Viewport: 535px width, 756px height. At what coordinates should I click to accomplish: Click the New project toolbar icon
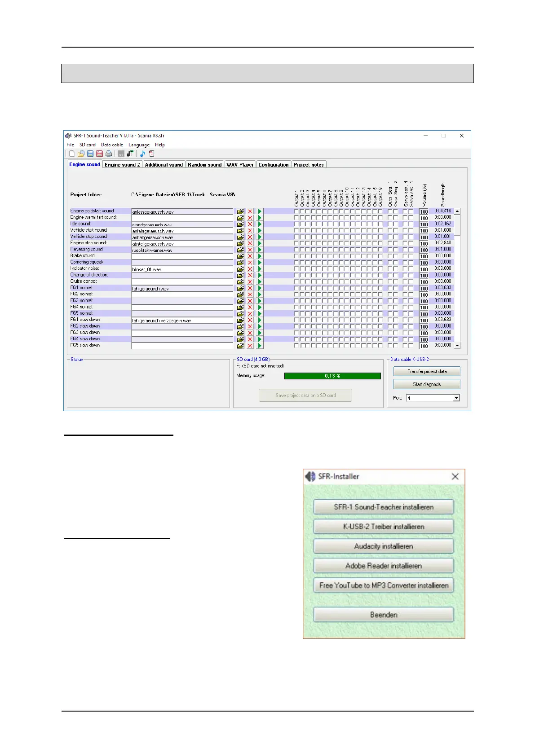(x=72, y=154)
